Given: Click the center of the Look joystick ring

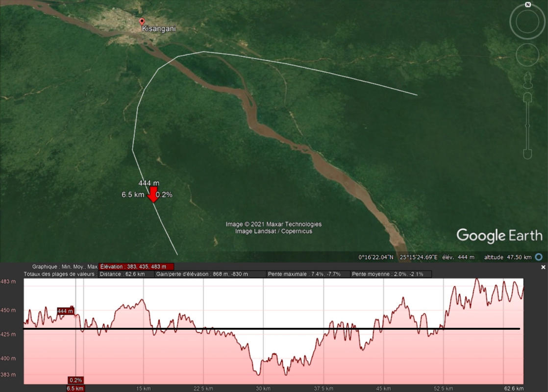Looking at the screenshot, I should (x=527, y=22).
